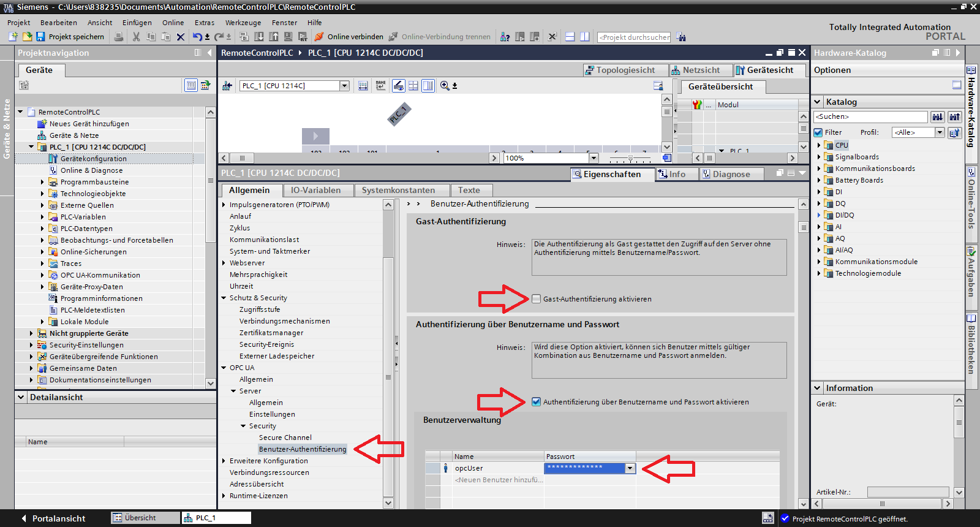Open the opcUser password dropdown arrow
Image resolution: width=980 pixels, height=527 pixels.
(630, 468)
